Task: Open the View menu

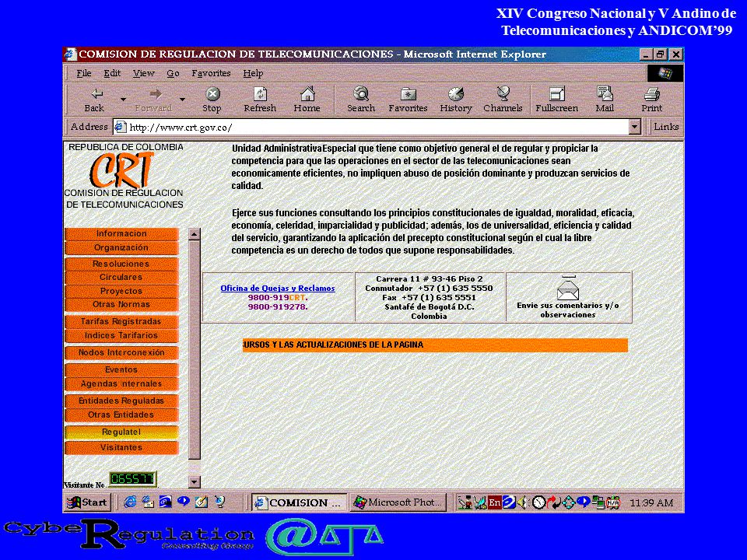Action: 143,73
